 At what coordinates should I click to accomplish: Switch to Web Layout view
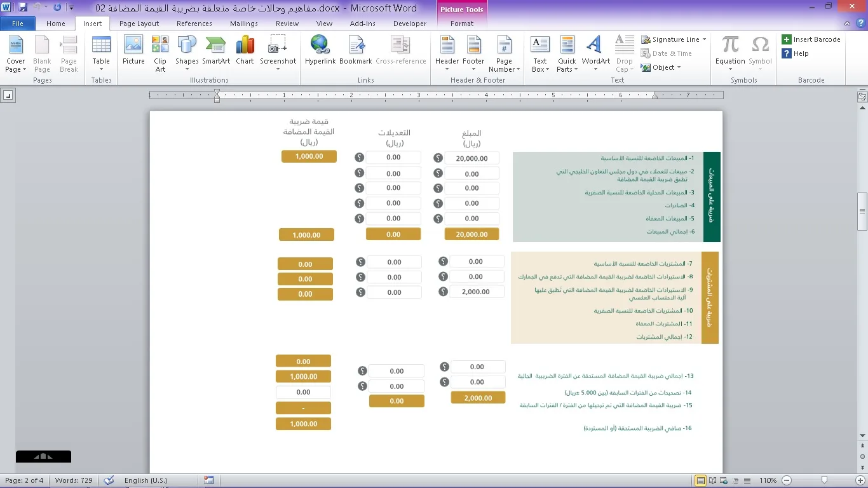[724, 480]
